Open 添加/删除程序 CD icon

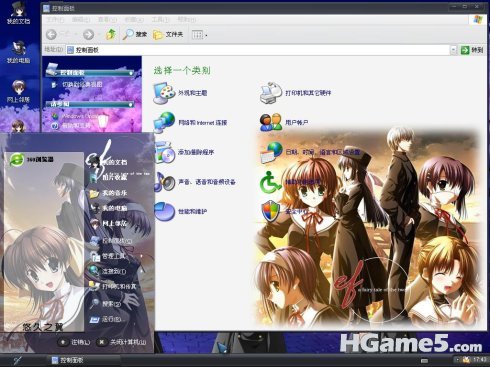pos(164,152)
